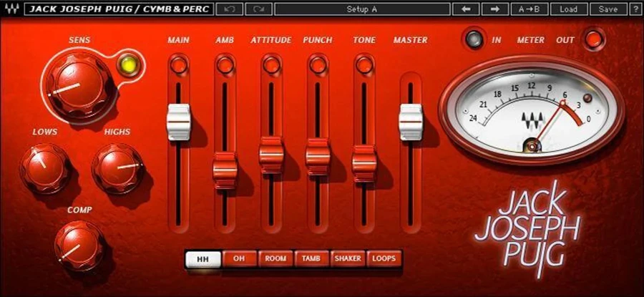The width and height of the screenshot is (644, 297).
Task: Go to next preset with right arrow
Action: [x=495, y=9]
